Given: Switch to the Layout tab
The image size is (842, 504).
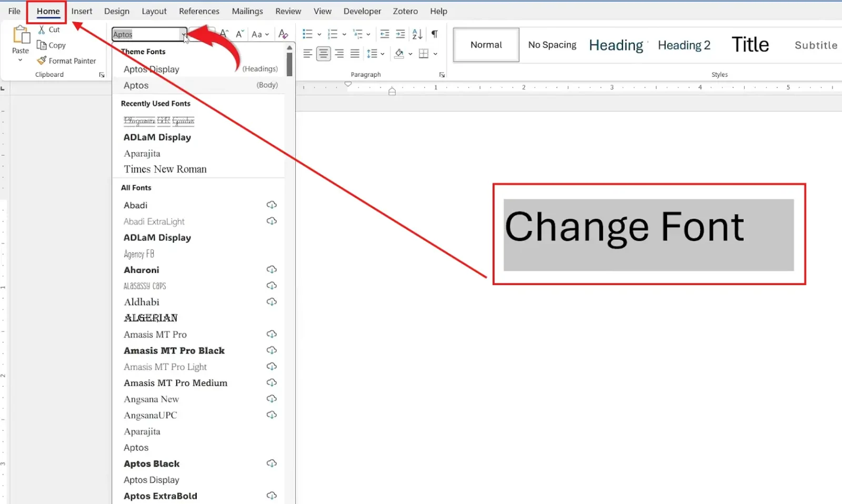Looking at the screenshot, I should pyautogui.click(x=154, y=11).
